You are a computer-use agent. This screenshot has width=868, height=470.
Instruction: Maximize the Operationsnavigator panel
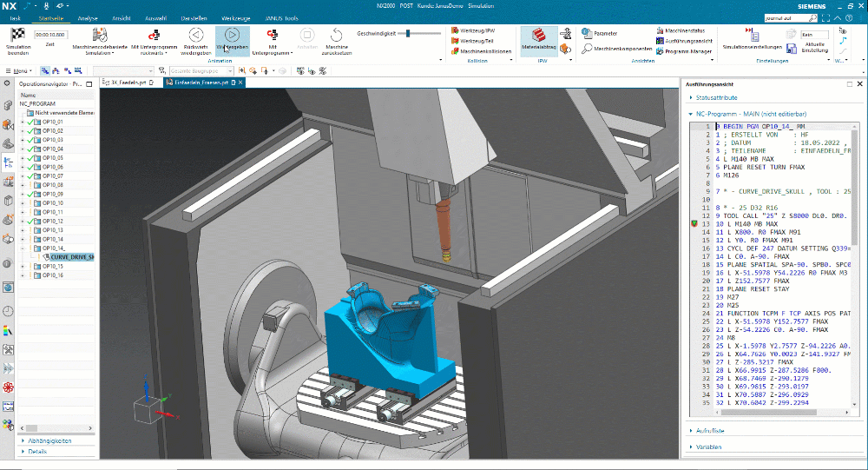pos(89,84)
